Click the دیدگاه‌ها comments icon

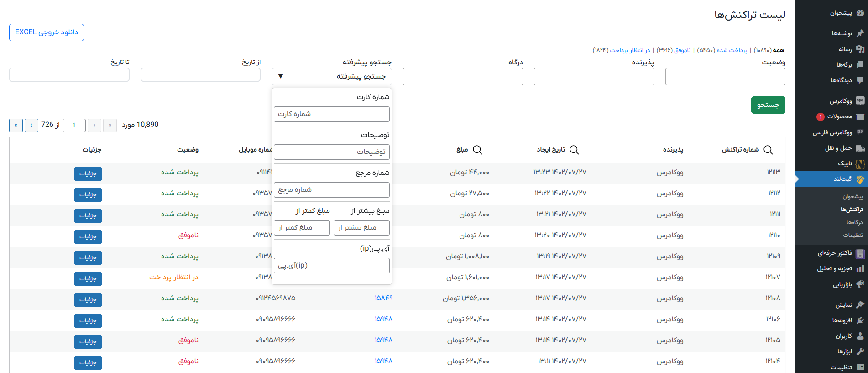(x=860, y=80)
